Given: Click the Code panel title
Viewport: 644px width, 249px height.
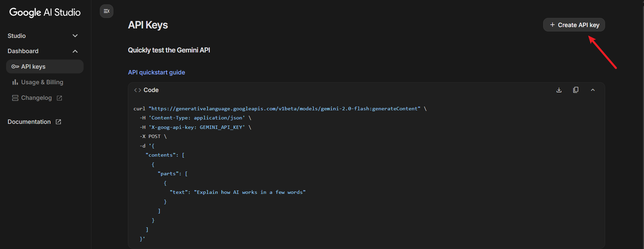Looking at the screenshot, I should [x=151, y=90].
